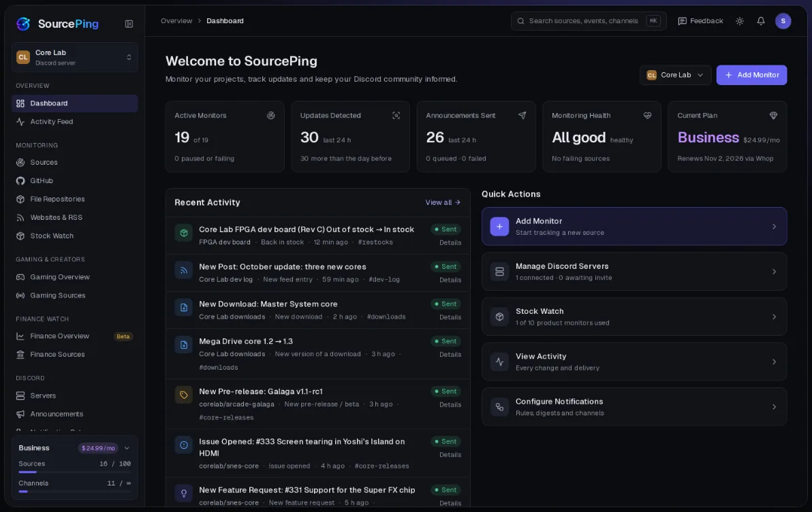Open Websites & RSS in the sidebar
This screenshot has width=812, height=512.
pyautogui.click(x=74, y=217)
